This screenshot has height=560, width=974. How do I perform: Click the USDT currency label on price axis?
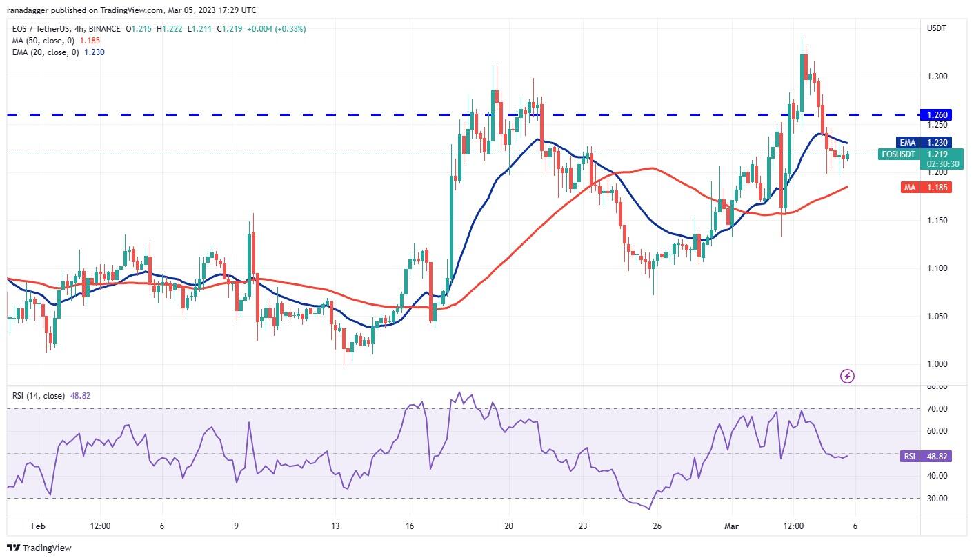[937, 28]
